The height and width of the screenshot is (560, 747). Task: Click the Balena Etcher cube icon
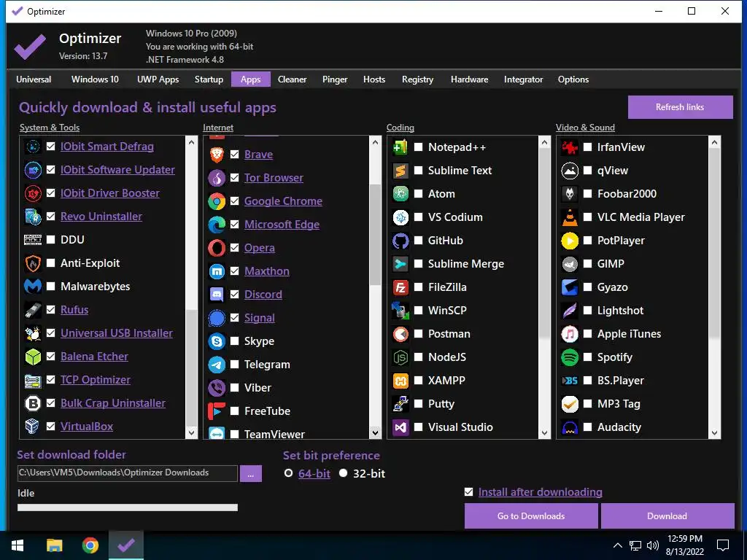click(x=33, y=357)
